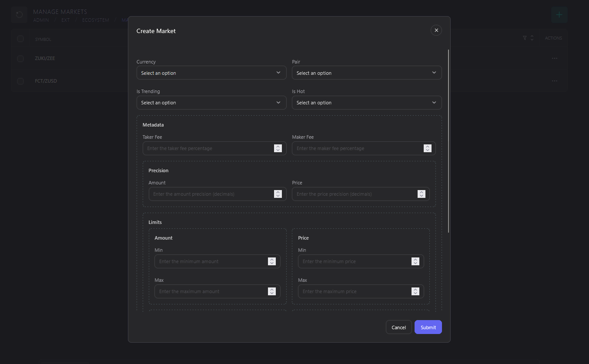The height and width of the screenshot is (364, 589).
Task: Expand the Is Hot dropdown
Action: [x=367, y=103]
